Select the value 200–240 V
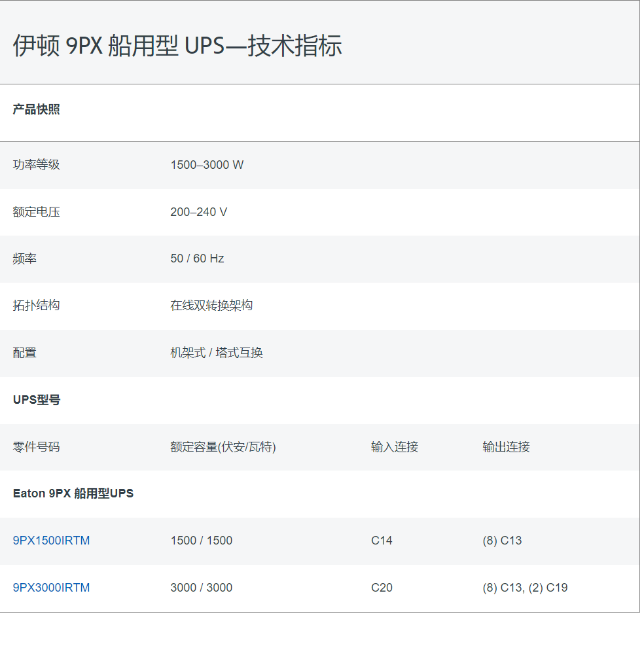Viewport: 644px width, 661px height. [x=198, y=211]
